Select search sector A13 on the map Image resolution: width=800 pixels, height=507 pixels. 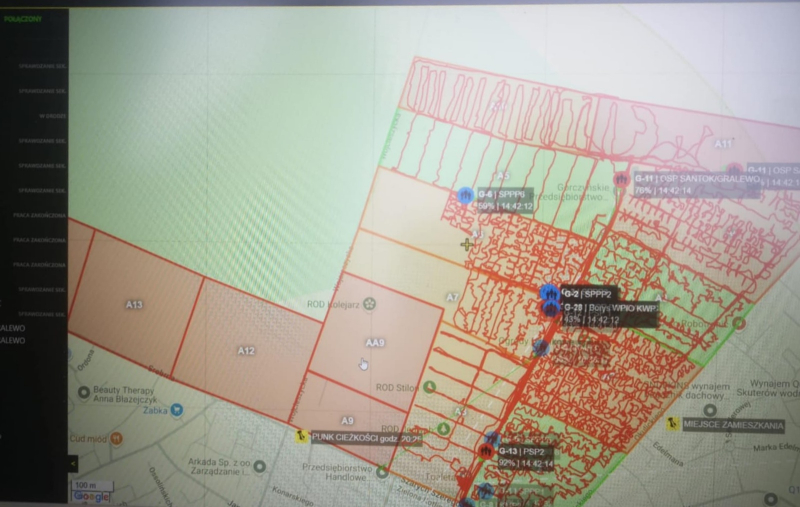[134, 304]
